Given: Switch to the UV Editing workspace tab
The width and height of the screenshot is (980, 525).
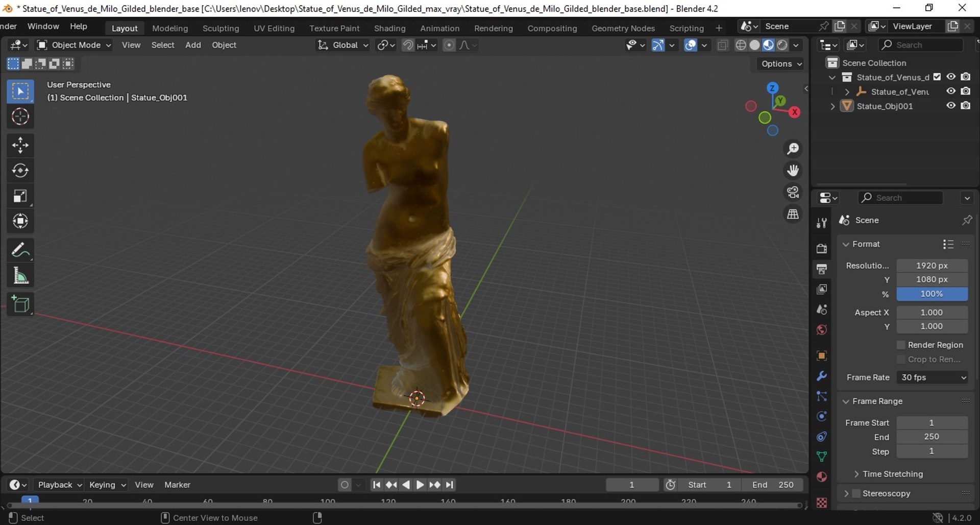Looking at the screenshot, I should [x=274, y=28].
